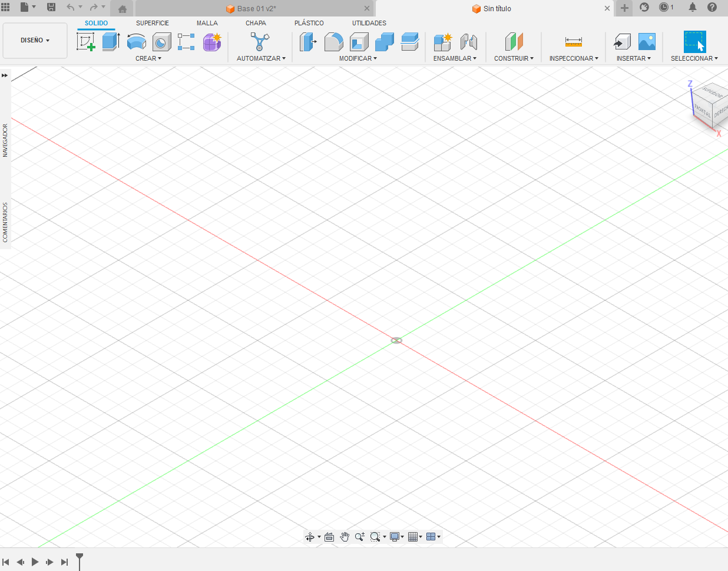Click the New Component icon
The height and width of the screenshot is (571, 728).
(x=443, y=42)
